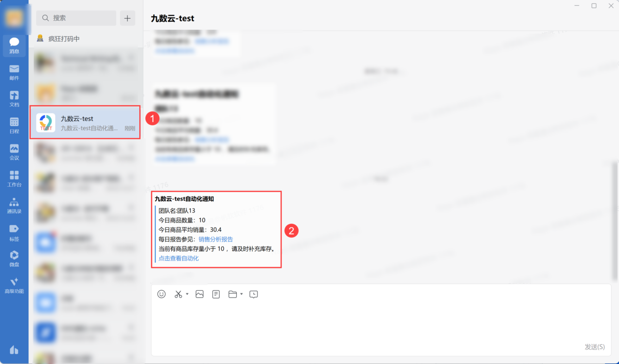Image resolution: width=619 pixels, height=364 pixels.
Task: Click the folder file icon in toolbar
Action: pyautogui.click(x=233, y=294)
